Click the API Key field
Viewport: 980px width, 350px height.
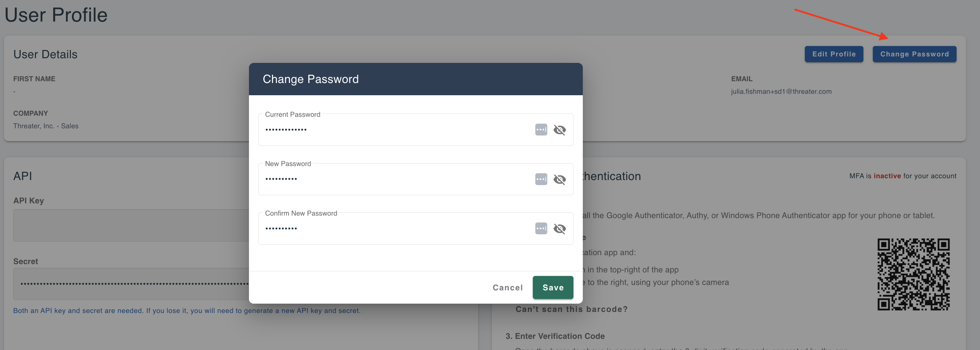tap(131, 225)
